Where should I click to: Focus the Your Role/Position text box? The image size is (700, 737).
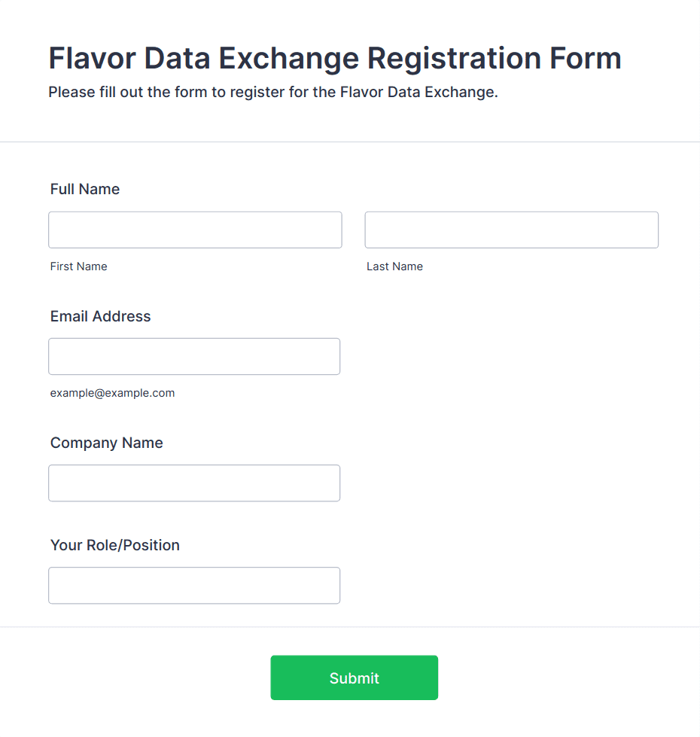[194, 585]
